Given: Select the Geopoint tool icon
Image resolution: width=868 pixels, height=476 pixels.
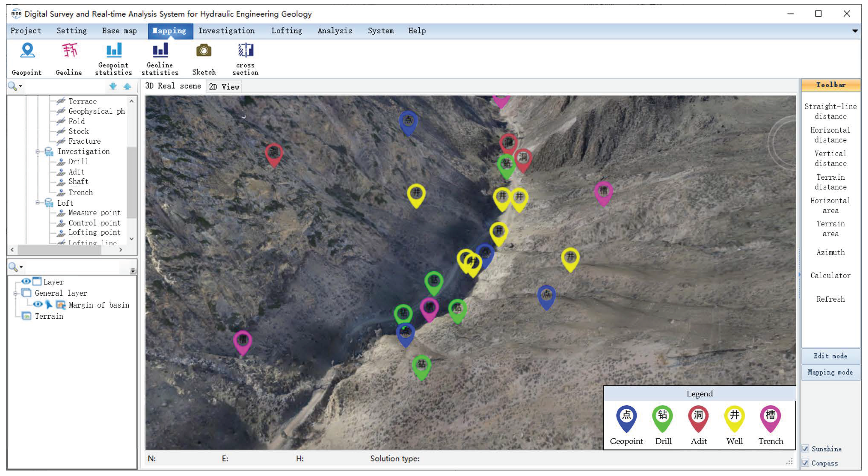Looking at the screenshot, I should tap(27, 51).
